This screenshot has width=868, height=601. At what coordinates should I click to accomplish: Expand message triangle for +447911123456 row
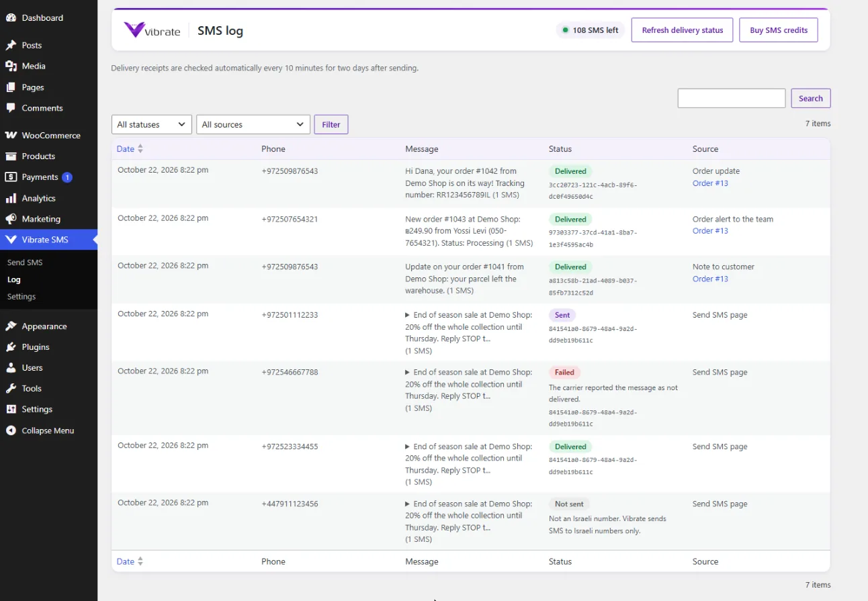[x=407, y=504]
